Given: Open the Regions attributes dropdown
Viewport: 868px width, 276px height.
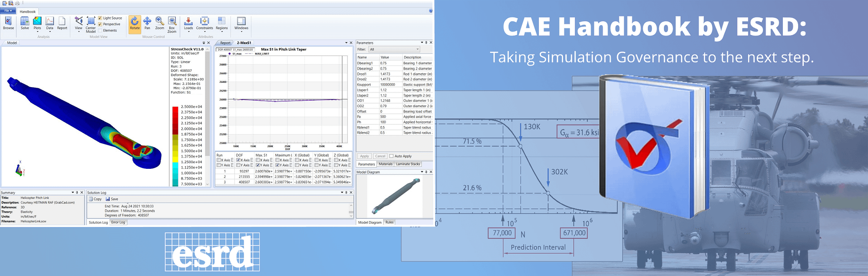Looking at the screenshot, I should click(222, 24).
